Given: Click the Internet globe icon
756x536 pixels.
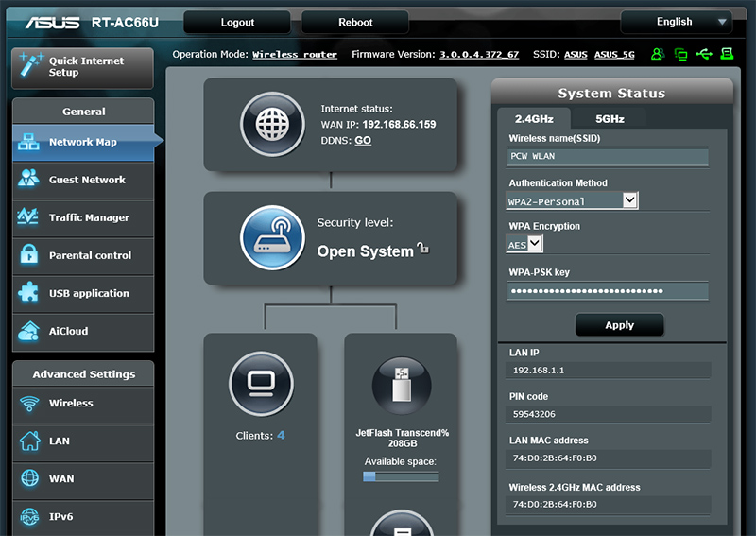Looking at the screenshot, I should 272,124.
